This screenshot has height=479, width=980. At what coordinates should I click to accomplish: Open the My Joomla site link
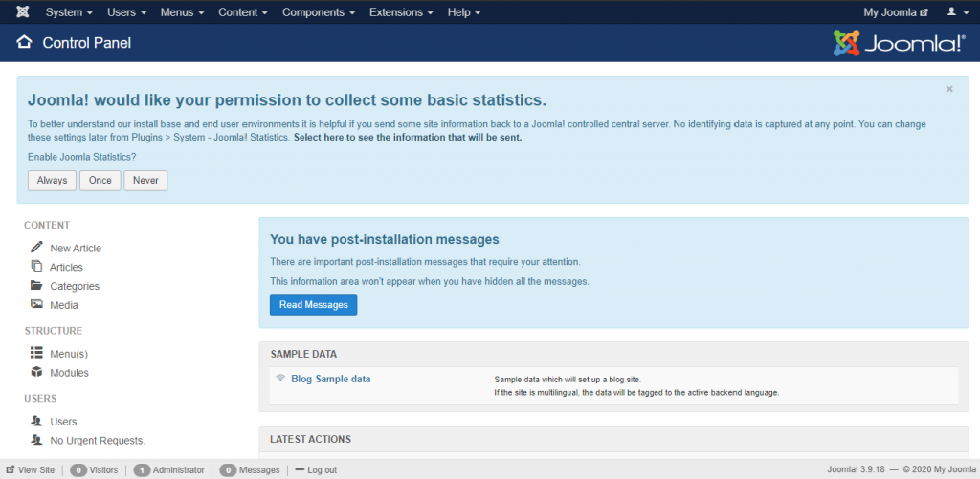click(x=895, y=12)
